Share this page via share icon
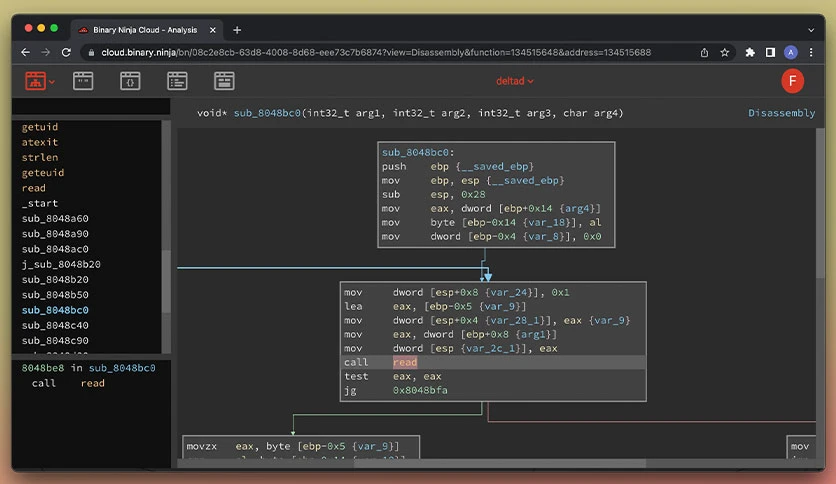The width and height of the screenshot is (836, 484). pos(704,52)
